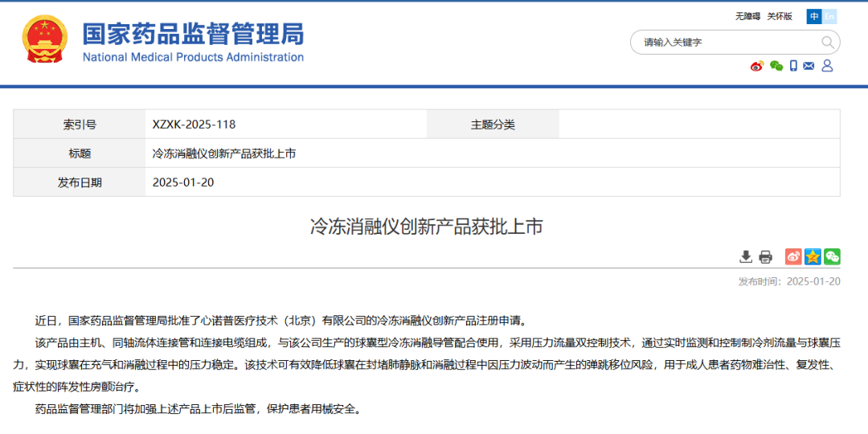Click the final paragraph beginning 药品监督管理部门将加强
868x434 pixels.
tap(197, 410)
